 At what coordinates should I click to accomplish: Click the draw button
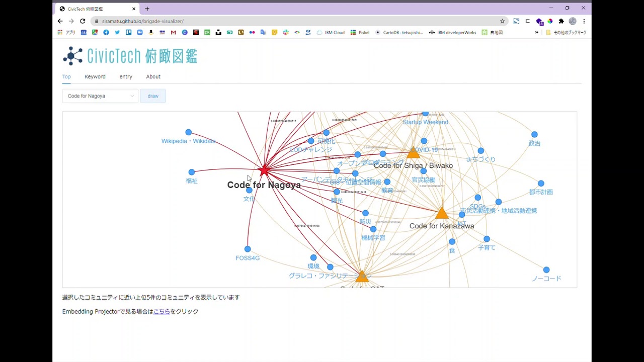(153, 96)
